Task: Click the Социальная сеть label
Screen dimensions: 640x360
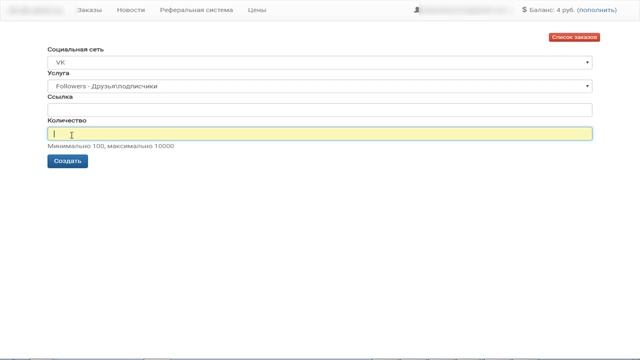Action: point(76,49)
